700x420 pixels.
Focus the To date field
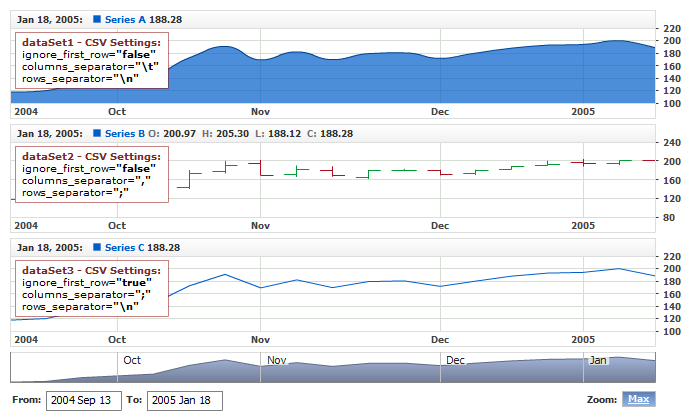pyautogui.click(x=184, y=400)
